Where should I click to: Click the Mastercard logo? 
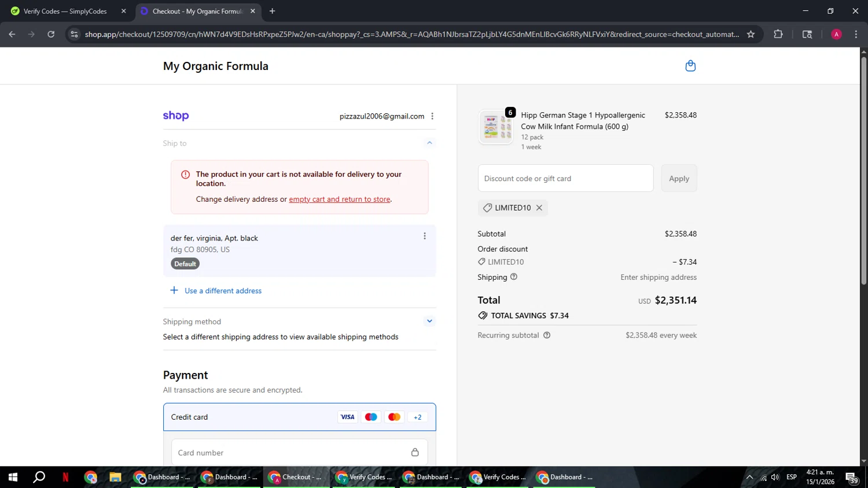394,417
